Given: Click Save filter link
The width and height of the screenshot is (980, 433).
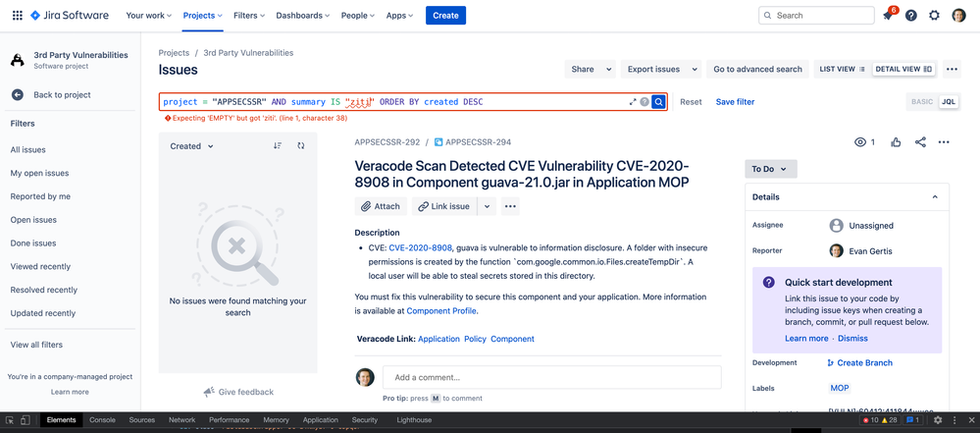Looking at the screenshot, I should (x=735, y=101).
